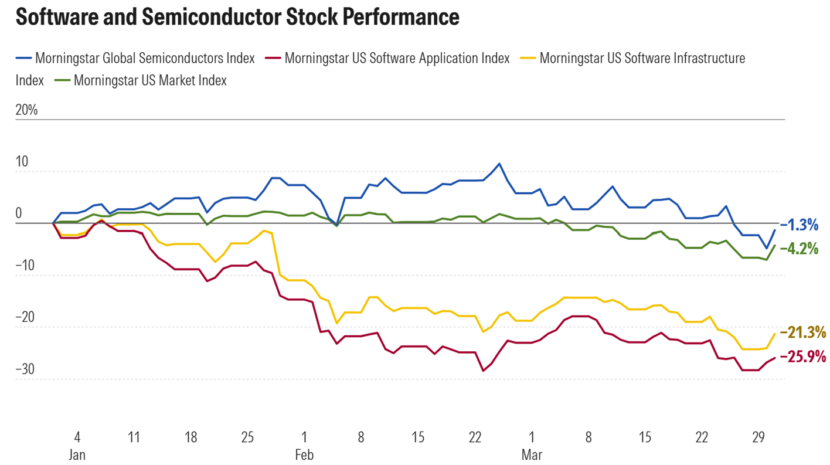This screenshot has width=830, height=465.
Task: Click the 20% y-axis label
Action: (x=27, y=111)
